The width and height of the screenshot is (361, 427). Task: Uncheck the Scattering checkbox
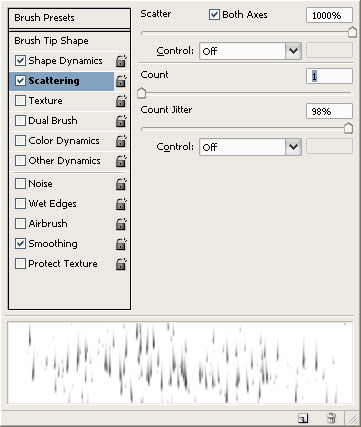click(x=20, y=81)
